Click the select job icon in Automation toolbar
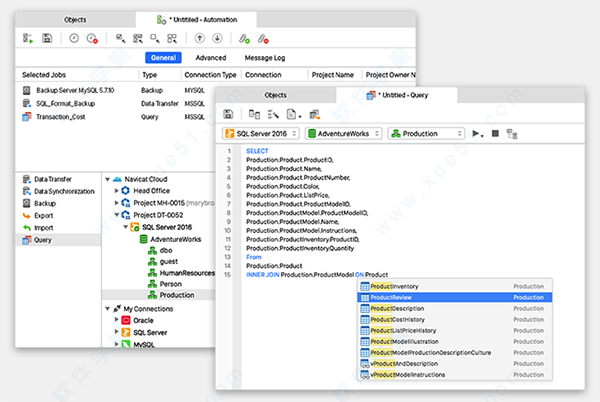This screenshot has height=402, width=600. click(121, 38)
